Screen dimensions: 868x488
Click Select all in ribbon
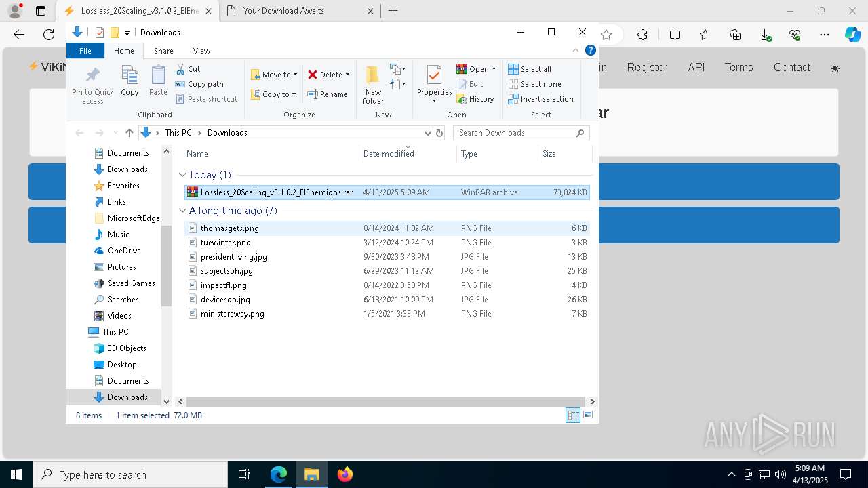pyautogui.click(x=530, y=69)
